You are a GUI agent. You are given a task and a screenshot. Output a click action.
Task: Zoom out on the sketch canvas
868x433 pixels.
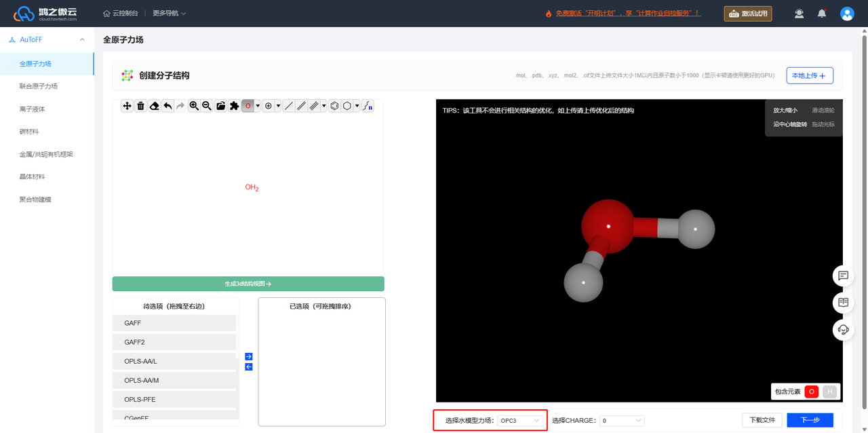click(207, 106)
